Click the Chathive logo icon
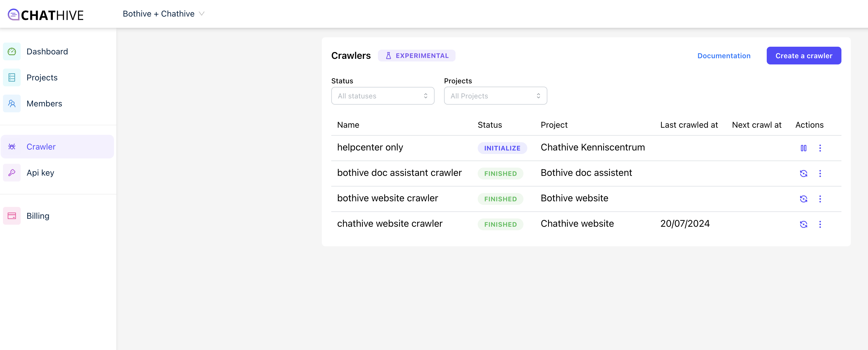 coord(14,14)
